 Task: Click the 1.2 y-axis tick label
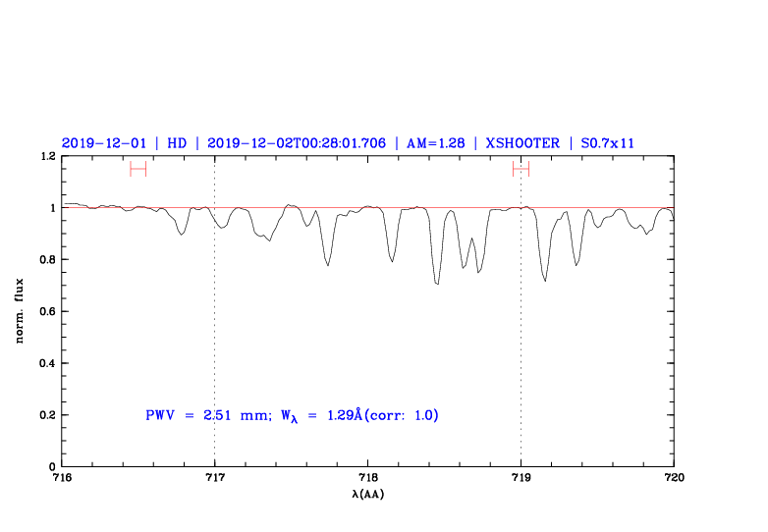pos(47,156)
